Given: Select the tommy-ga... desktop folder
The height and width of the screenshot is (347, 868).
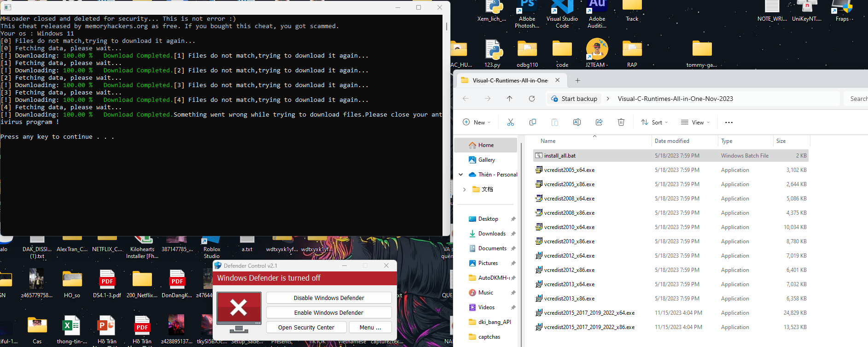Looking at the screenshot, I should click(x=702, y=53).
